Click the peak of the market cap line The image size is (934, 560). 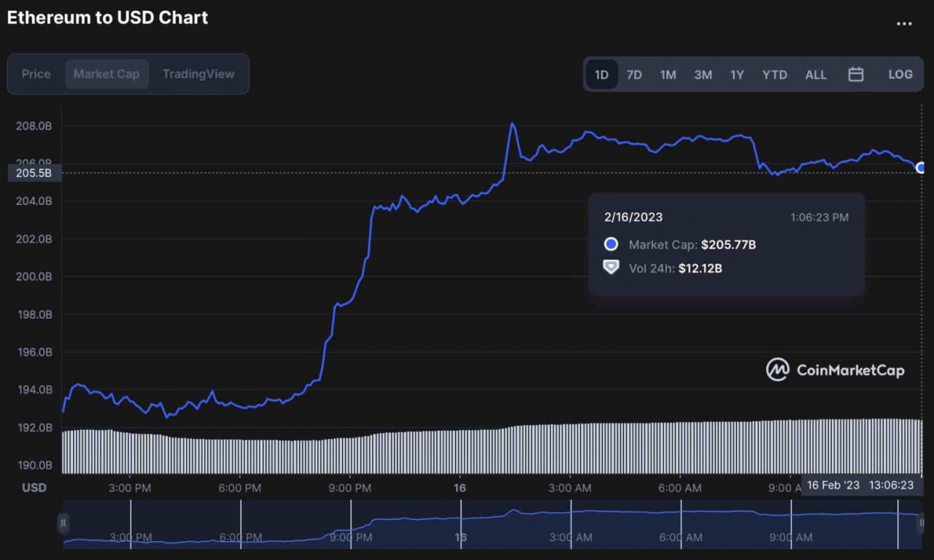pyautogui.click(x=512, y=124)
